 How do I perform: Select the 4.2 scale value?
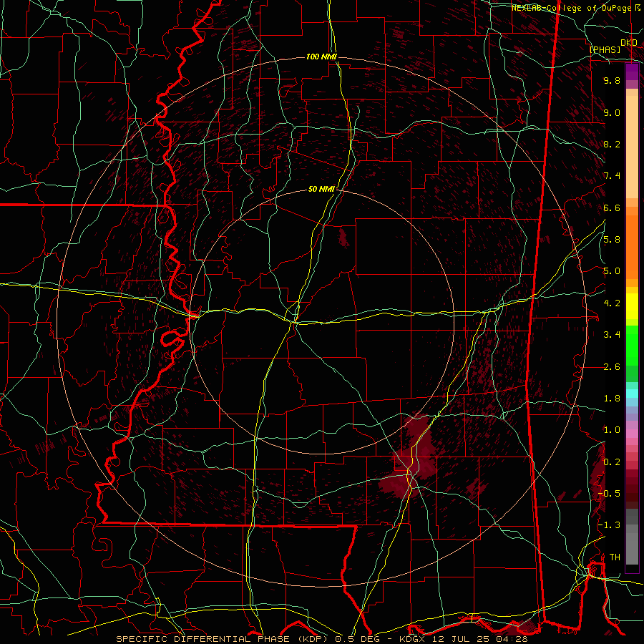pyautogui.click(x=612, y=303)
